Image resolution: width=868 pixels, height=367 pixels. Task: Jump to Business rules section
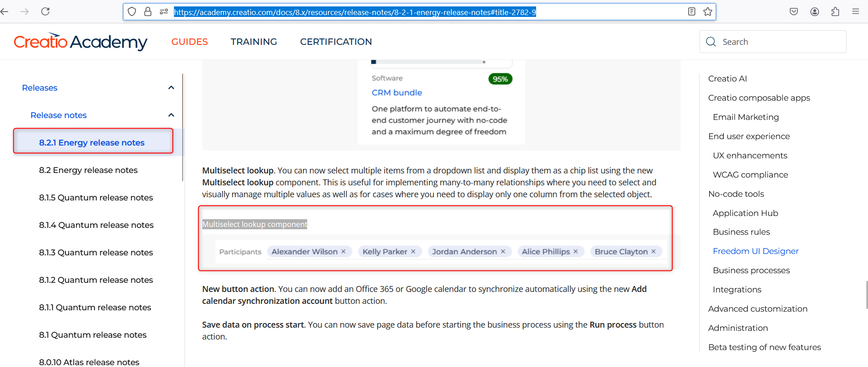coord(741,232)
